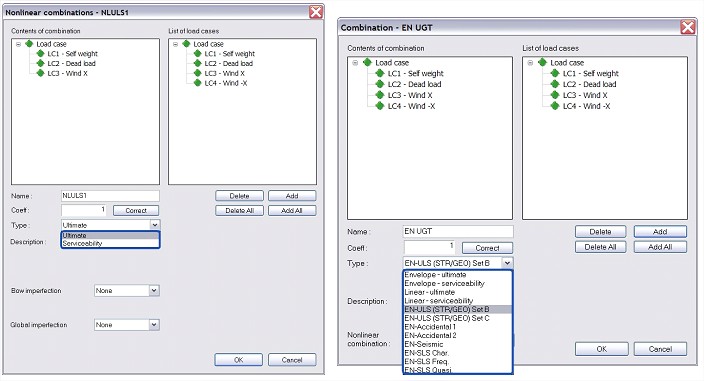Select EN-SLS Freq. option
The image size is (704, 381).
click(x=458, y=361)
